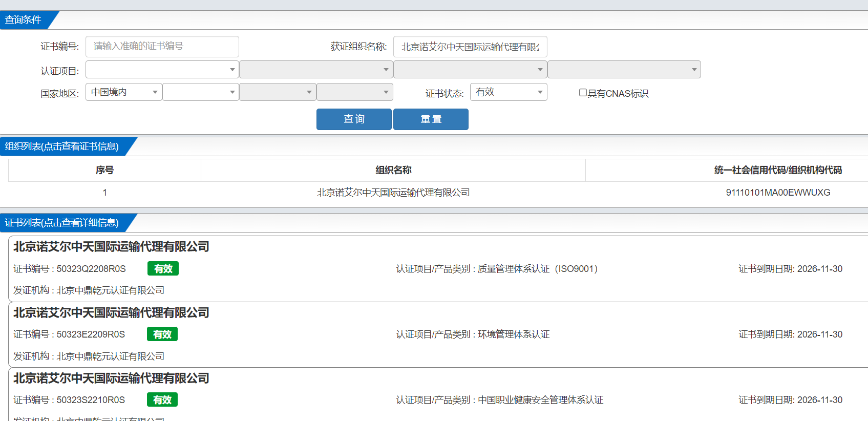Viewport: 868px width, 421px height.
Task: Click the 中国职业健康安全管理体系认证 text
Action: [x=541, y=400]
